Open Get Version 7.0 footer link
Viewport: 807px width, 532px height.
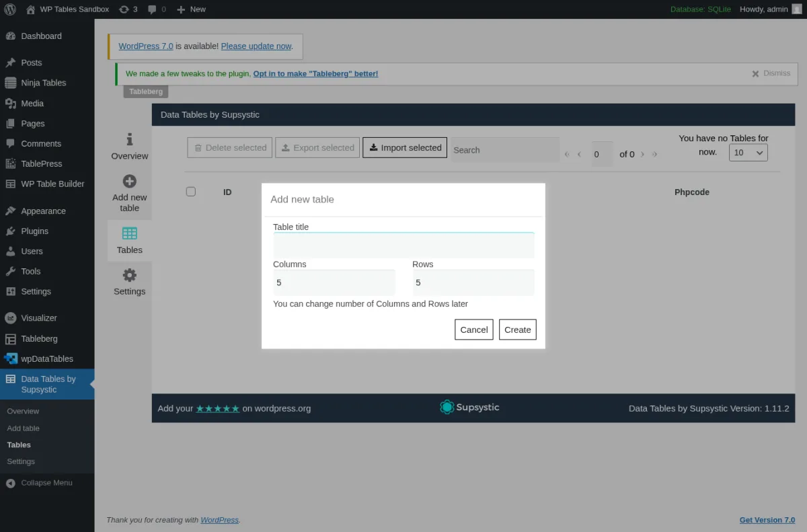point(767,520)
